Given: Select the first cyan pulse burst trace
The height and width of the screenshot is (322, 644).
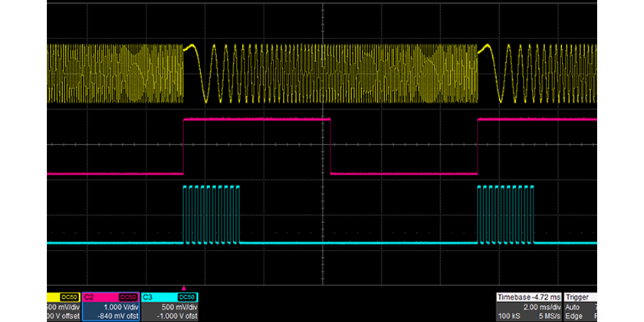Looking at the screenshot, I should tap(212, 214).
